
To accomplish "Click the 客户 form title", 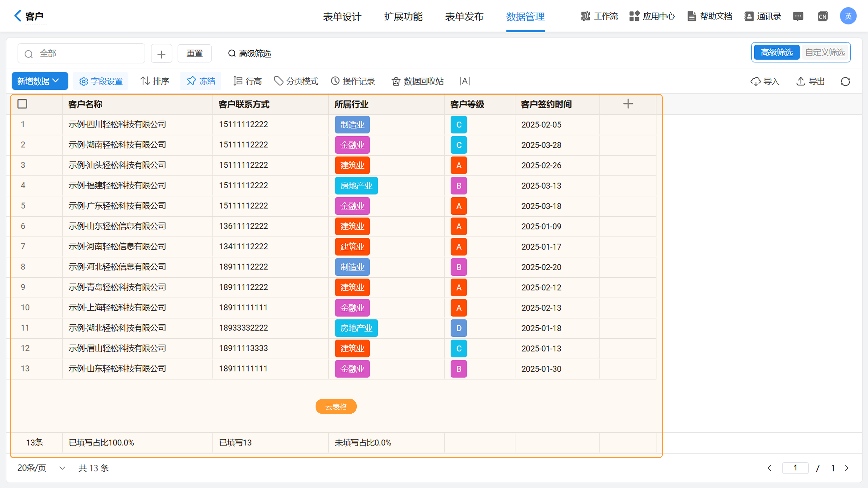I will click(34, 16).
